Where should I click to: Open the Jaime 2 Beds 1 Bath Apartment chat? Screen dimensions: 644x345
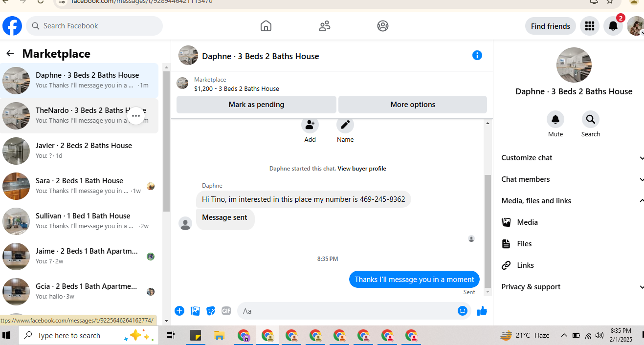click(x=79, y=257)
